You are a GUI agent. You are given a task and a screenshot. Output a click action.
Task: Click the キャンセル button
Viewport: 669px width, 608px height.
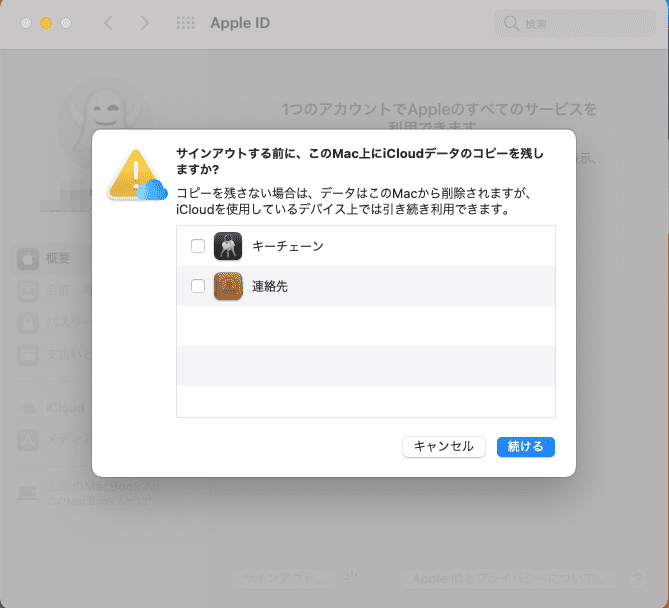pyautogui.click(x=444, y=447)
